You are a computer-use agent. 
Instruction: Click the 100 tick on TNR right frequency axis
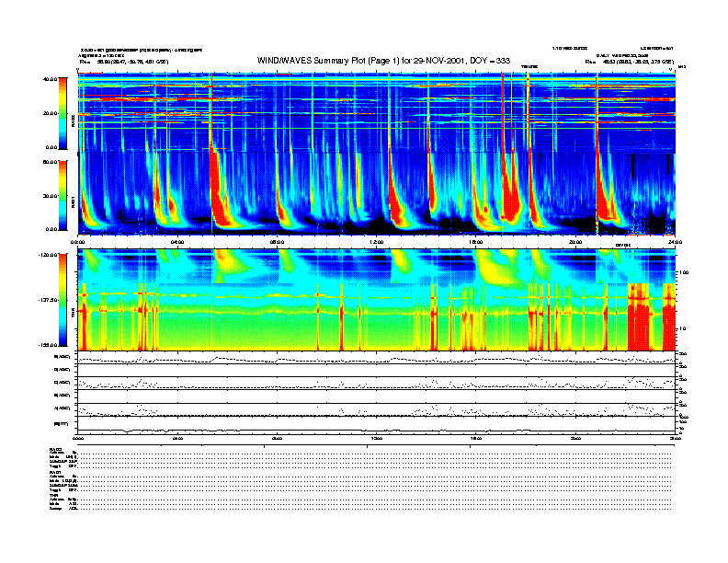pyautogui.click(x=685, y=272)
